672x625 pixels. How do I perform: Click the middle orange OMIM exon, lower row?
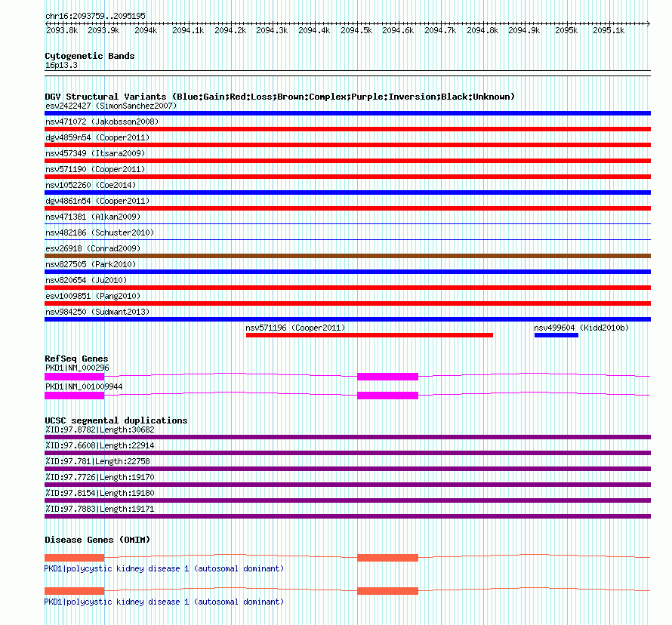click(388, 591)
